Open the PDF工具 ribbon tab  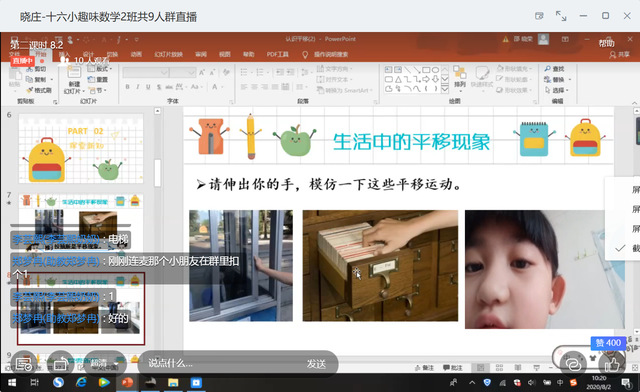(x=278, y=54)
